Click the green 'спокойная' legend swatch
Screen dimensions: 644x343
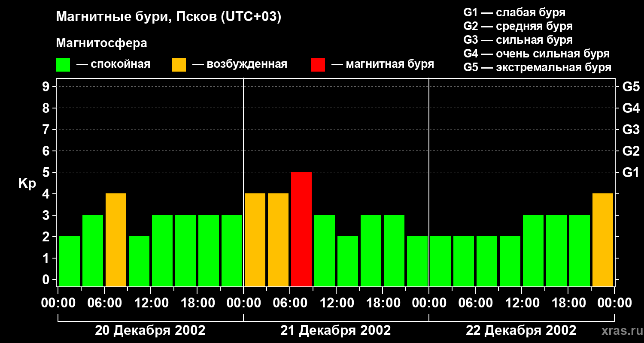click(x=63, y=65)
